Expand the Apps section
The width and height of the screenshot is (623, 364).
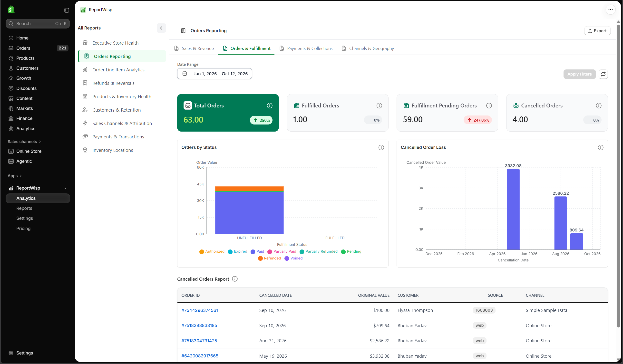15,176
